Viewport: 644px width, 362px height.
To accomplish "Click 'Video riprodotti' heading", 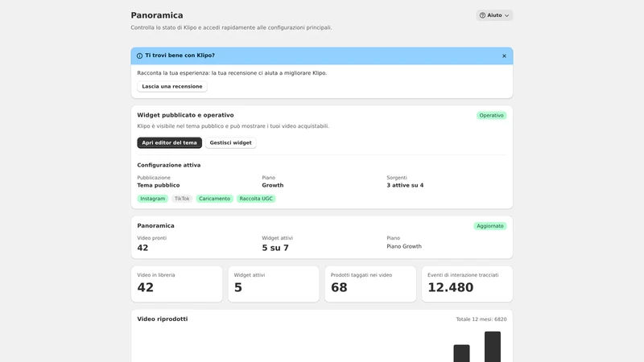I will point(163,319).
